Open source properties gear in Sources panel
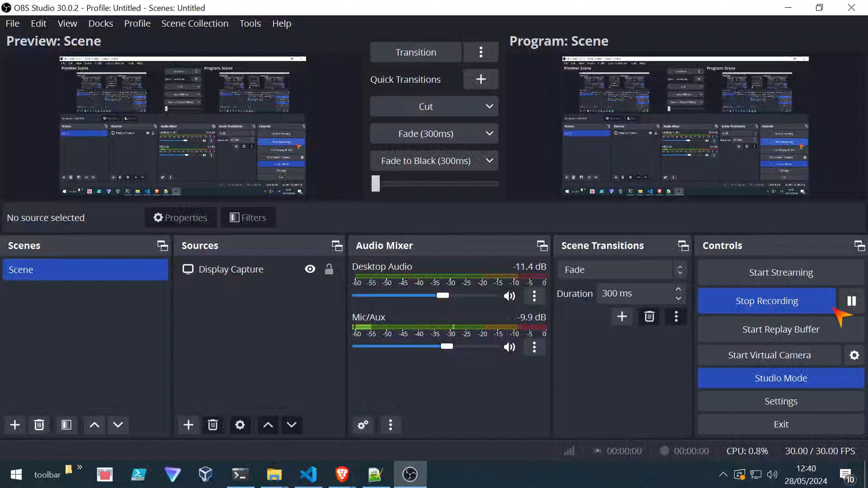Viewport: 868px width, 488px height. 240,425
